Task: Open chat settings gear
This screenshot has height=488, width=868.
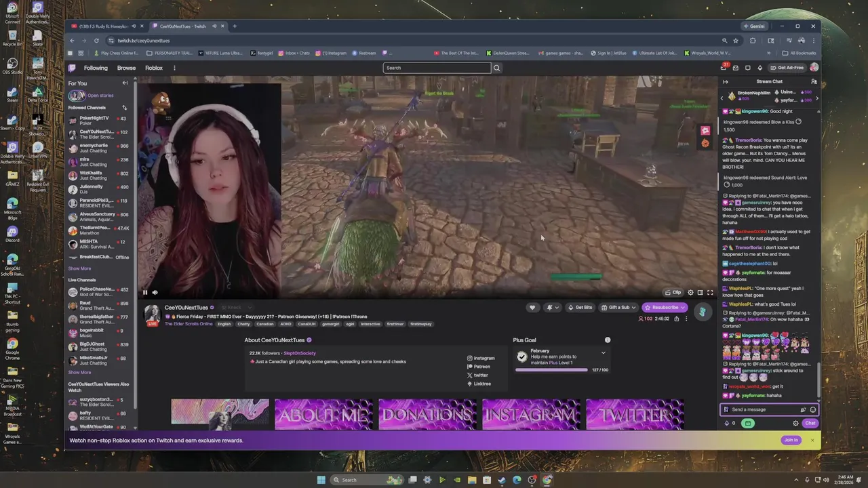Action: pos(795,423)
